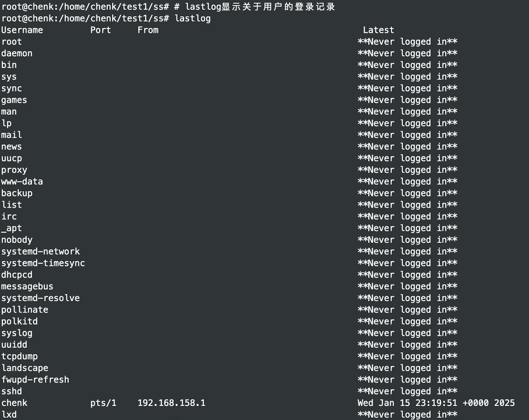
Task: Click the Username column header
Action: point(22,30)
